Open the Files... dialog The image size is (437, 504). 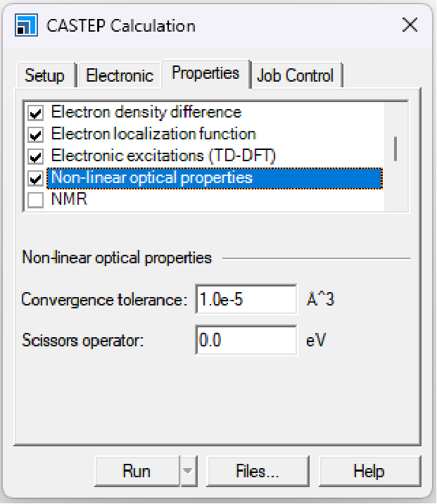(x=258, y=471)
